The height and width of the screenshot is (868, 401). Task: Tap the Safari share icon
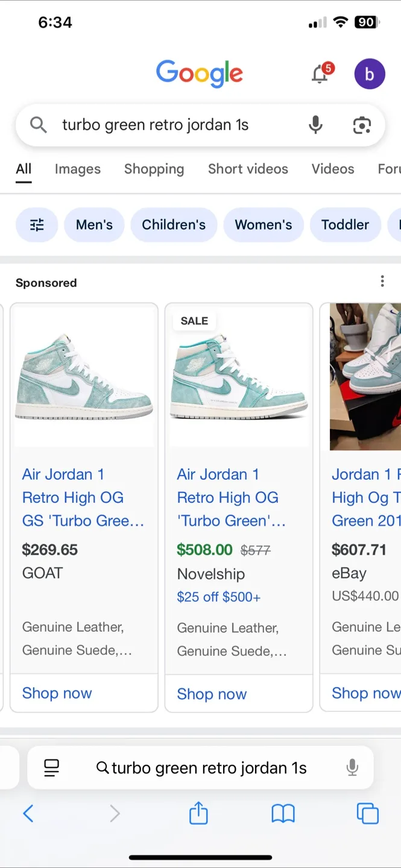click(198, 813)
